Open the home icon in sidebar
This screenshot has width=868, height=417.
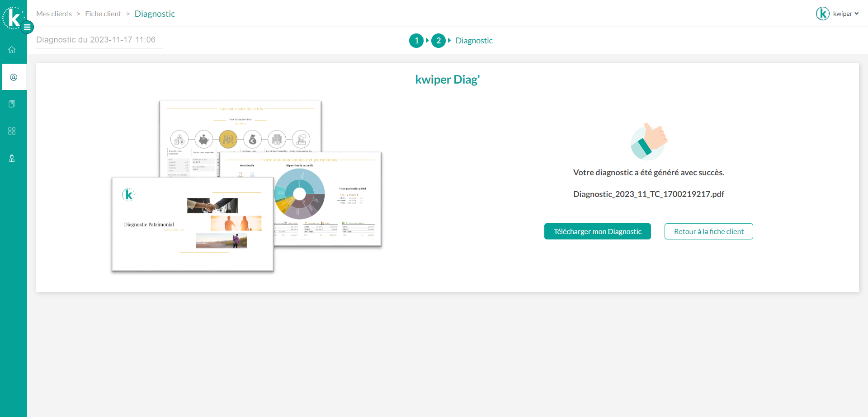click(x=12, y=50)
